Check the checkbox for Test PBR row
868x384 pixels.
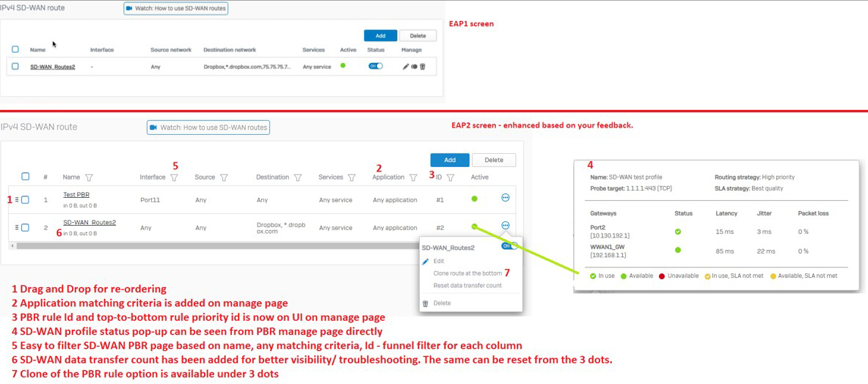pyautogui.click(x=25, y=199)
